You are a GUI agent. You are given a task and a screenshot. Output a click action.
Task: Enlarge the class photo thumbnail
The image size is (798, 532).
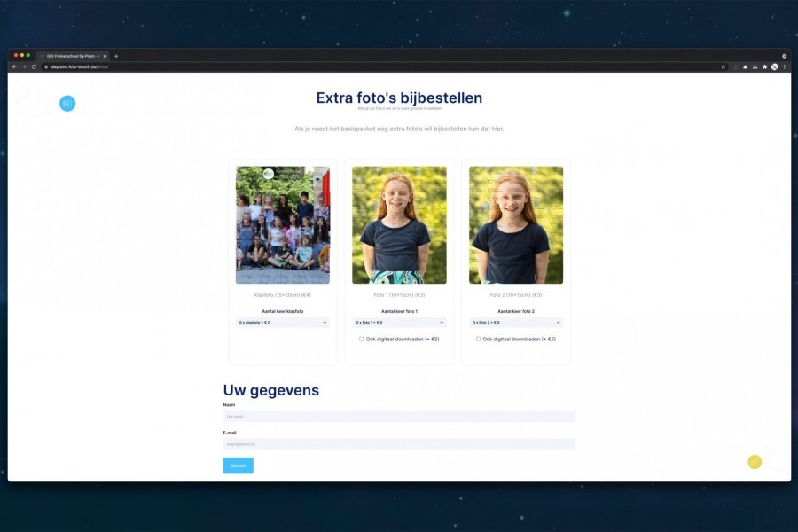point(283,225)
